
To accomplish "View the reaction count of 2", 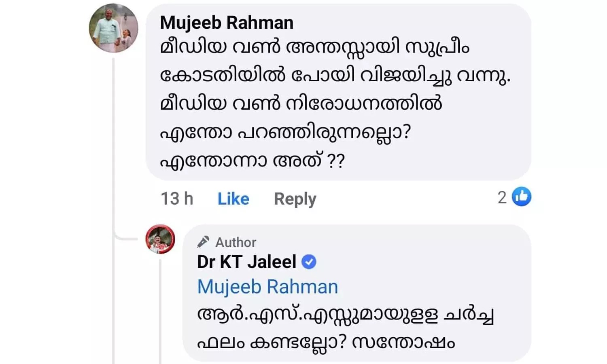I will click(x=502, y=198).
